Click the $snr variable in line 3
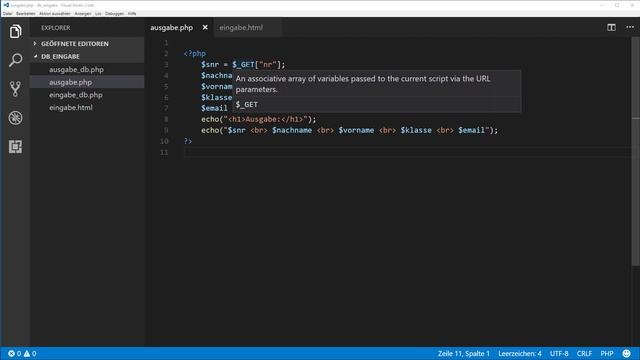 [x=210, y=64]
